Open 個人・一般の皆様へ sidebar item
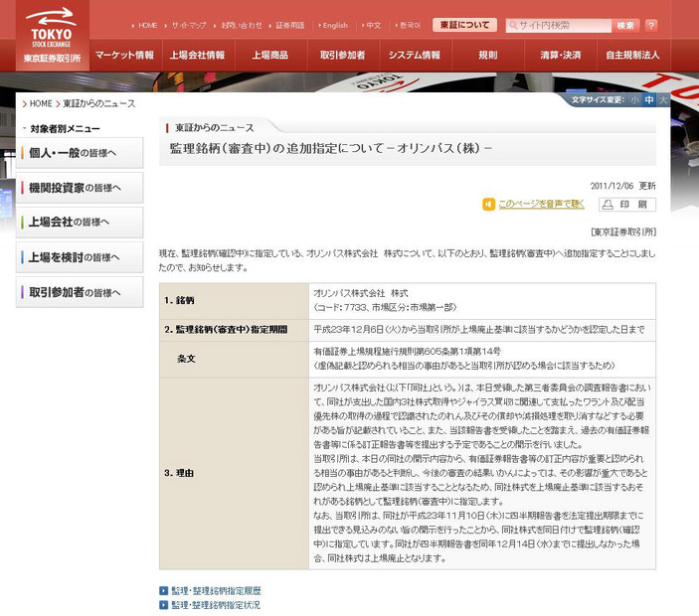 (x=80, y=153)
